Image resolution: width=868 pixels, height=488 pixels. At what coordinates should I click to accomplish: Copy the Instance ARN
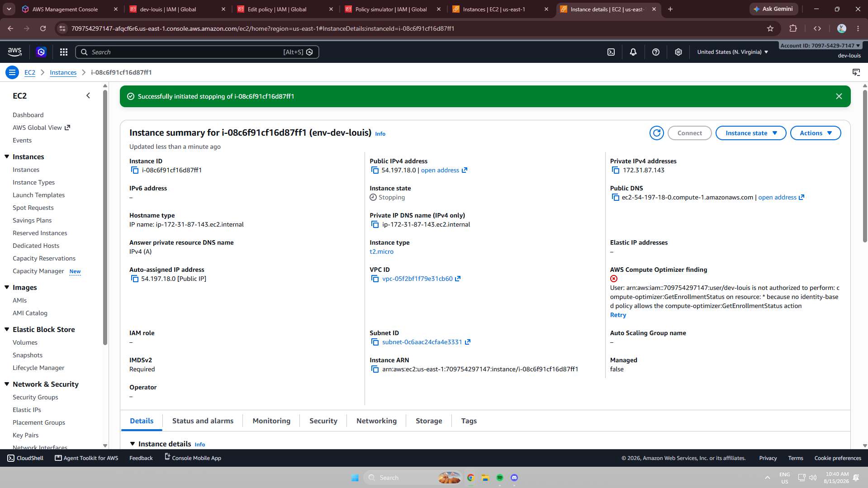pyautogui.click(x=375, y=370)
